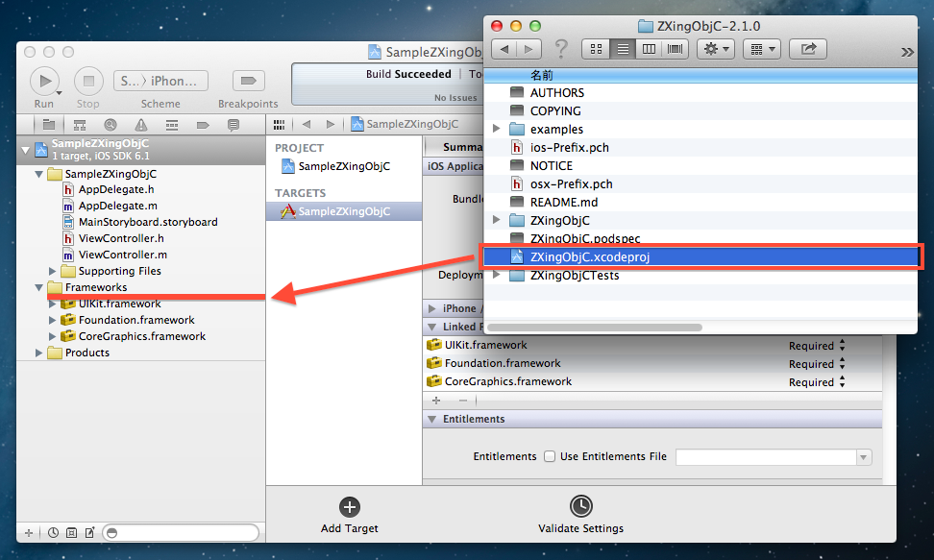Show the Issue navigator warning icon
Viewport: 934px width, 560px height.
tap(141, 125)
